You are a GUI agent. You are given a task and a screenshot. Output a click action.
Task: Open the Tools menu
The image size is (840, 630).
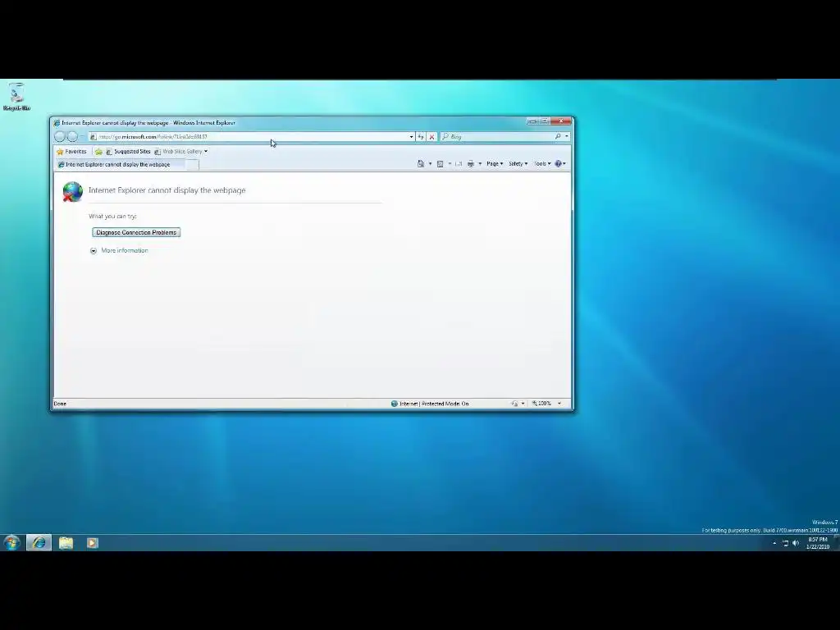click(542, 164)
